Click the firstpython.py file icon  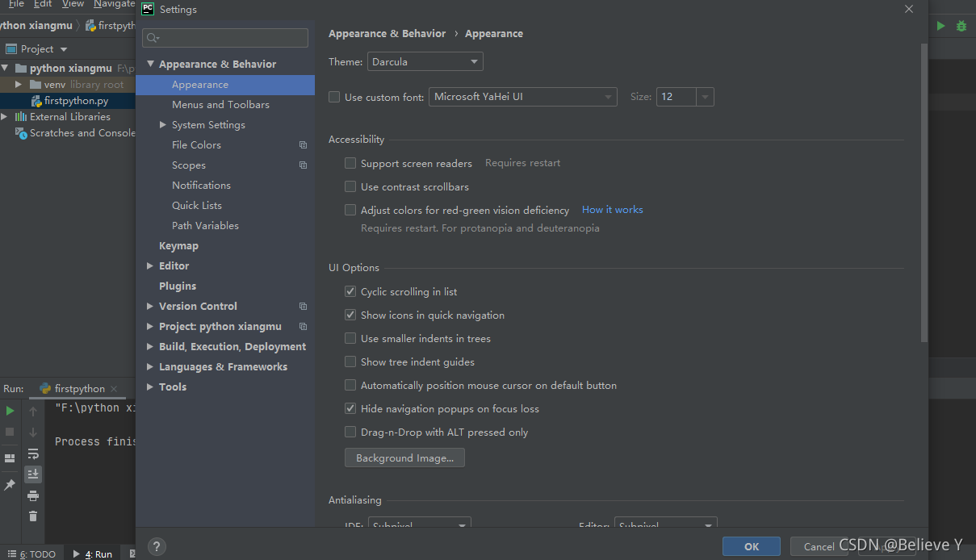pos(36,101)
